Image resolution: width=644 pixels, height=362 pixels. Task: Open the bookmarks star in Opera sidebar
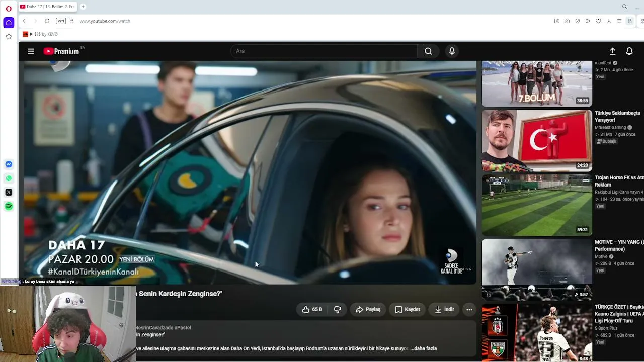click(9, 37)
